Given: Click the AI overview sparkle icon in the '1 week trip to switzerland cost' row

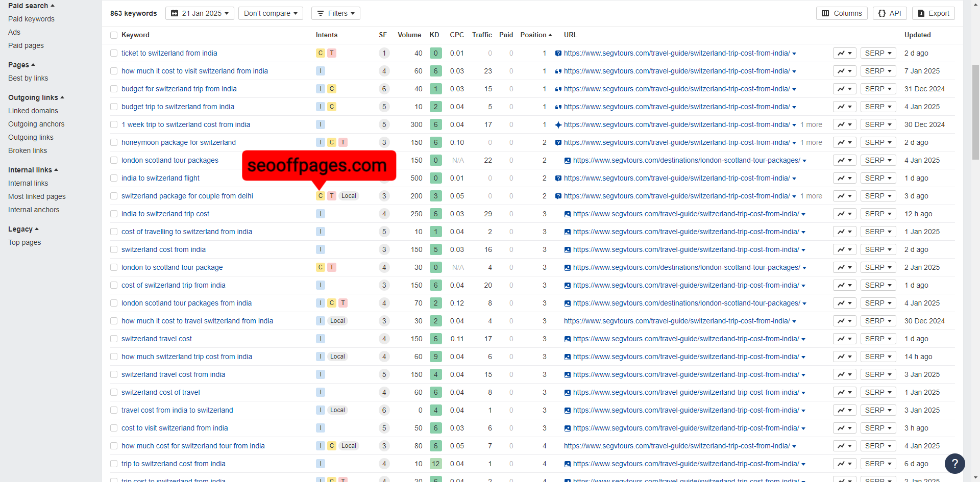Looking at the screenshot, I should coord(558,125).
